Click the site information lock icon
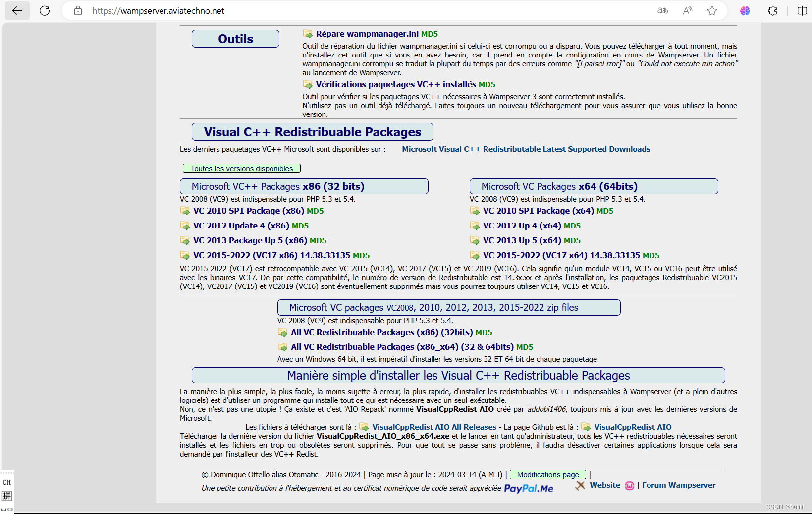 tap(77, 10)
